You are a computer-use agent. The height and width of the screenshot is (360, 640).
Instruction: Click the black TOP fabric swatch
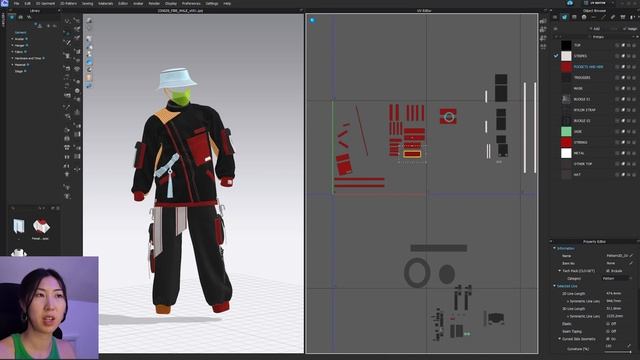pos(566,45)
